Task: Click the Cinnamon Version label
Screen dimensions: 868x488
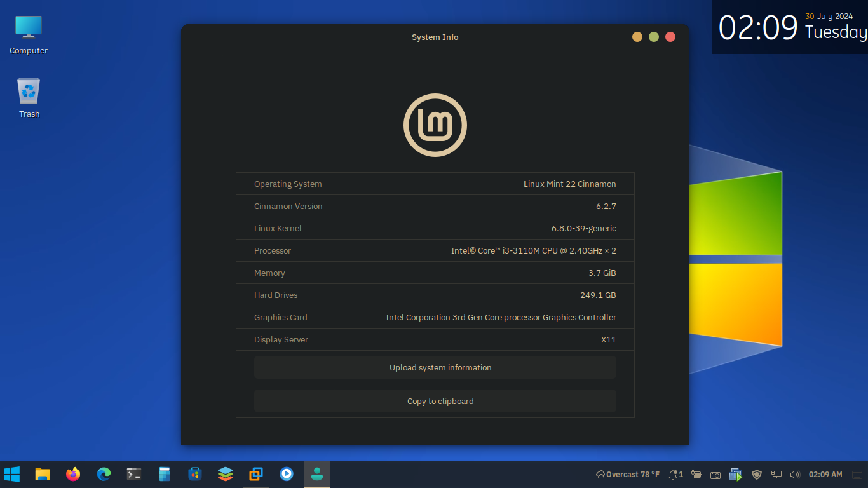Action: click(288, 206)
